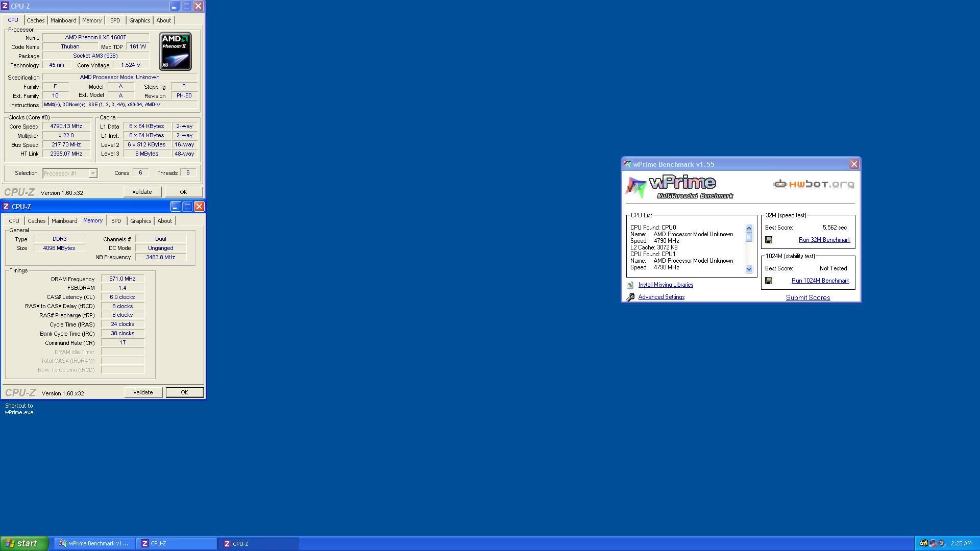Click the HT Link 2395.07 MHz value
The height and width of the screenshot is (551, 980).
pos(66,154)
